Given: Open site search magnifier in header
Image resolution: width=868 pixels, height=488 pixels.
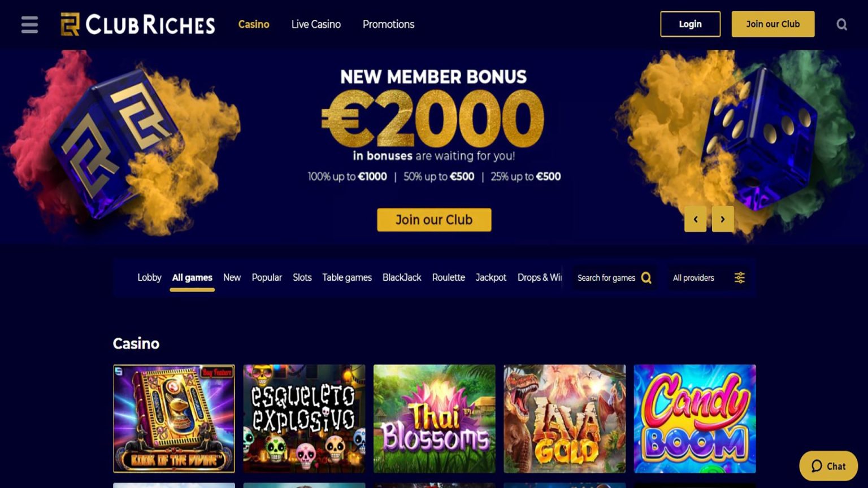Looking at the screenshot, I should (841, 24).
